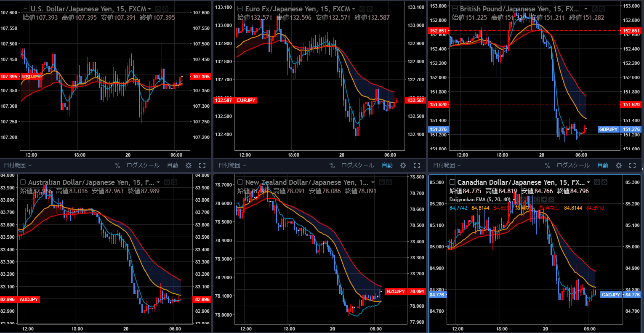Collapse the U.S. Dollar/Japanese Yen legend
The height and width of the screenshot is (333, 644).
[25, 9]
